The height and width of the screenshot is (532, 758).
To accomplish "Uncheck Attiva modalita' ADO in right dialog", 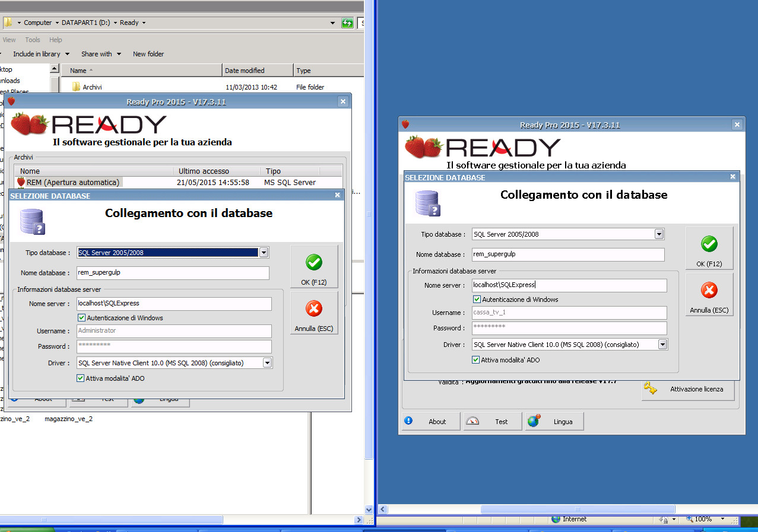I will [475, 360].
